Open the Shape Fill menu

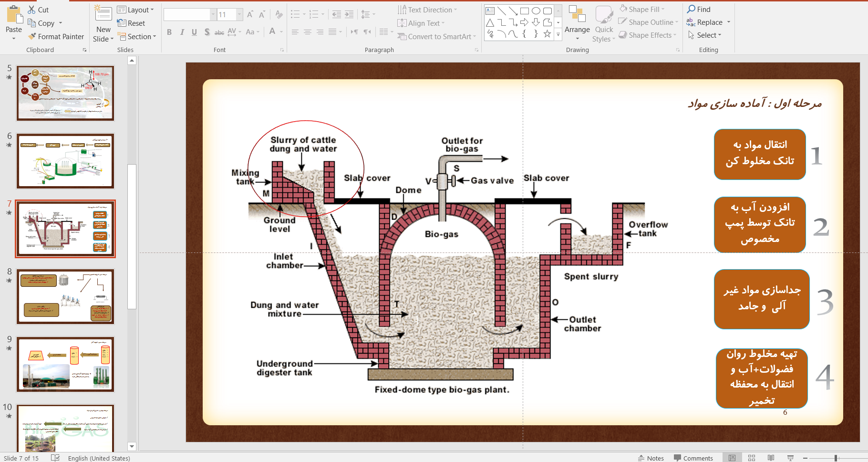pos(646,9)
